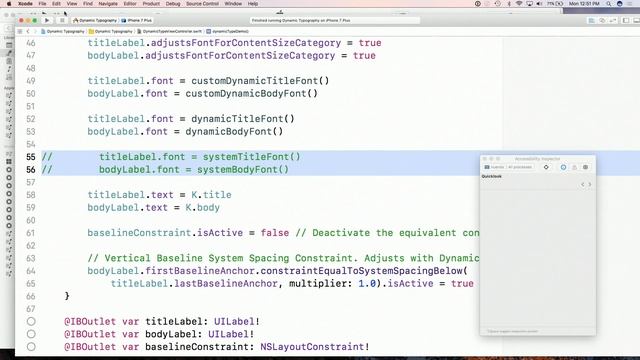640x360 pixels.
Task: Go forward in editor history
Action: coord(35,31)
